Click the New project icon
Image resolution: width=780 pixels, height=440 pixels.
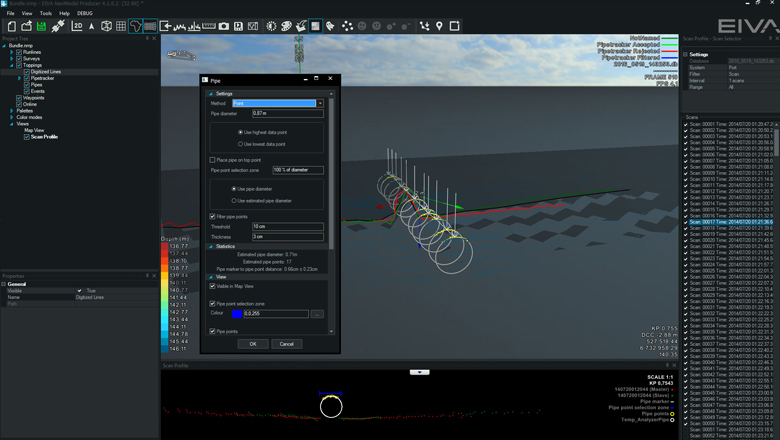tap(11, 26)
